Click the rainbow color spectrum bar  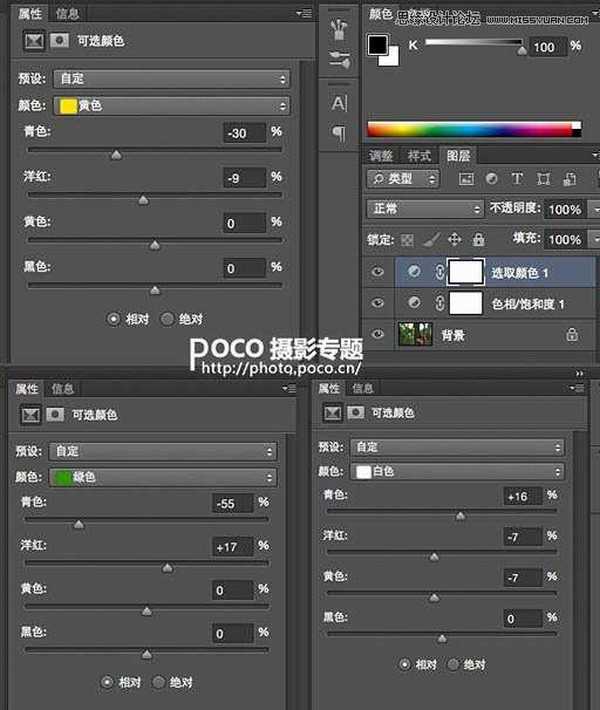pos(472,128)
